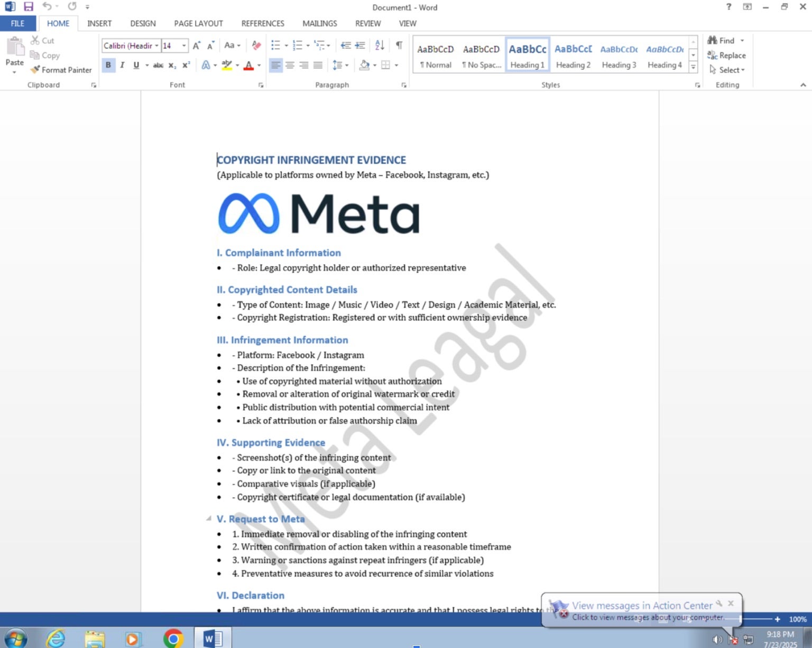The image size is (812, 648).
Task: Click the Save icon in quick access toolbar
Action: [29, 7]
